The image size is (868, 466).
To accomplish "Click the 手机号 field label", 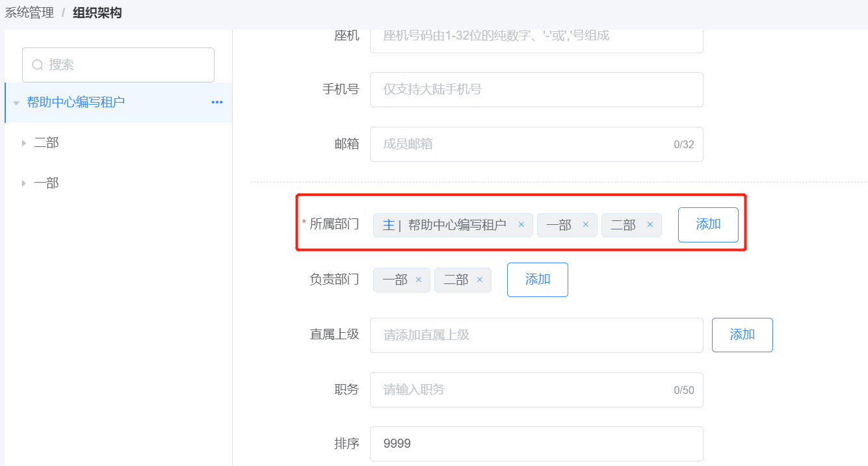I will (x=341, y=89).
